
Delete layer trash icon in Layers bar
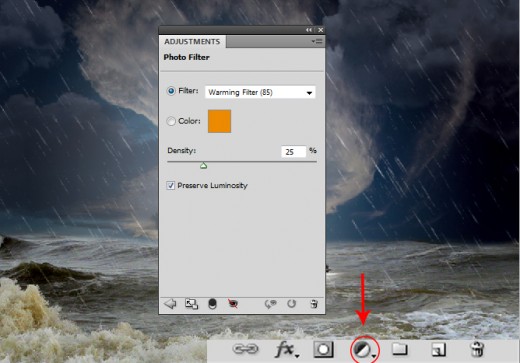(477, 349)
